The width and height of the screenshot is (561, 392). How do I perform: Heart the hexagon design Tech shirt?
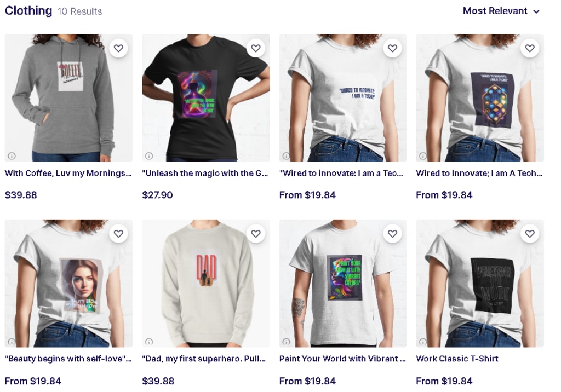pyautogui.click(x=530, y=48)
